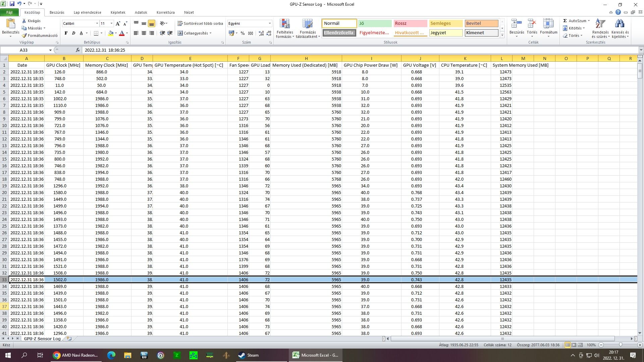
Task: Apply red font color A swatch
Action: coord(122,33)
